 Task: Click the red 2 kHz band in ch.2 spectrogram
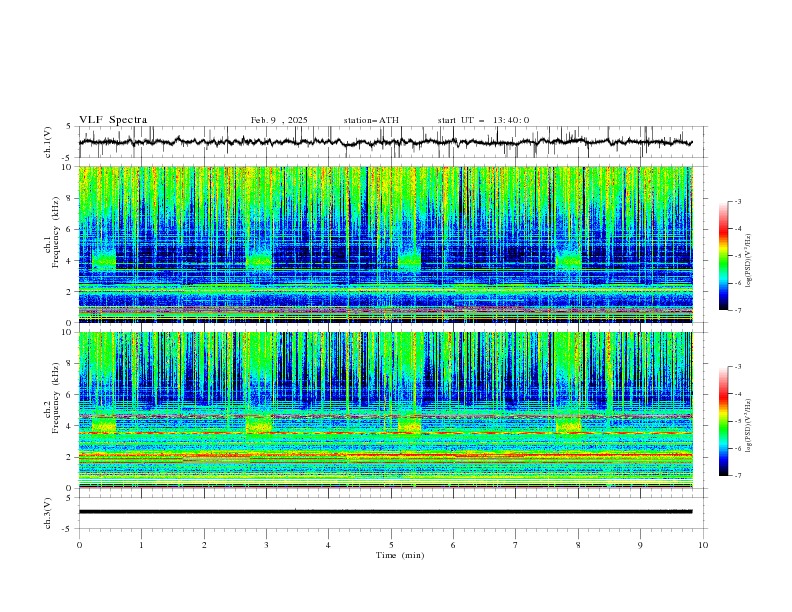coord(385,455)
